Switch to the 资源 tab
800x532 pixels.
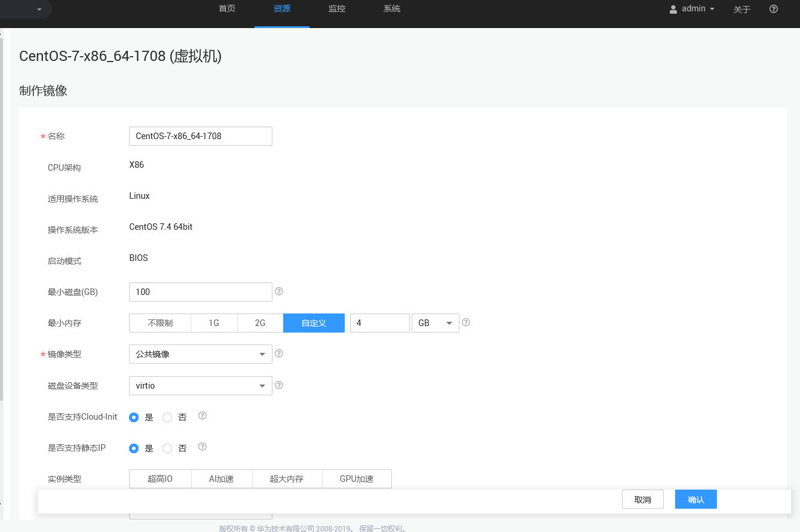pyautogui.click(x=282, y=9)
